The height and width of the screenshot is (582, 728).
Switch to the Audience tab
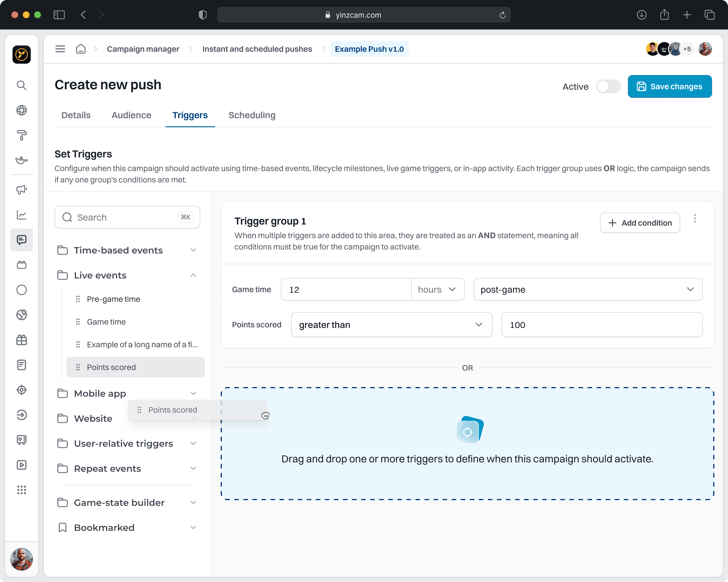pyautogui.click(x=131, y=115)
